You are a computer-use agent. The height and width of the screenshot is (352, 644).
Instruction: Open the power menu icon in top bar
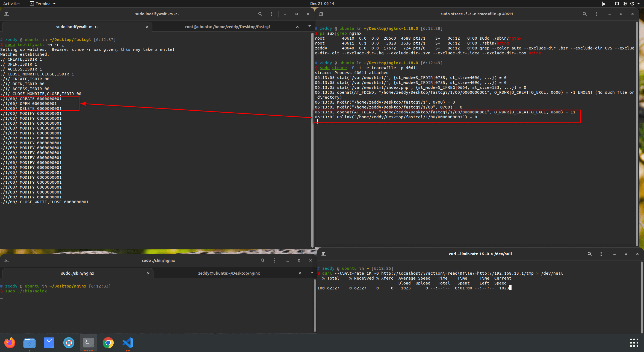click(x=632, y=4)
